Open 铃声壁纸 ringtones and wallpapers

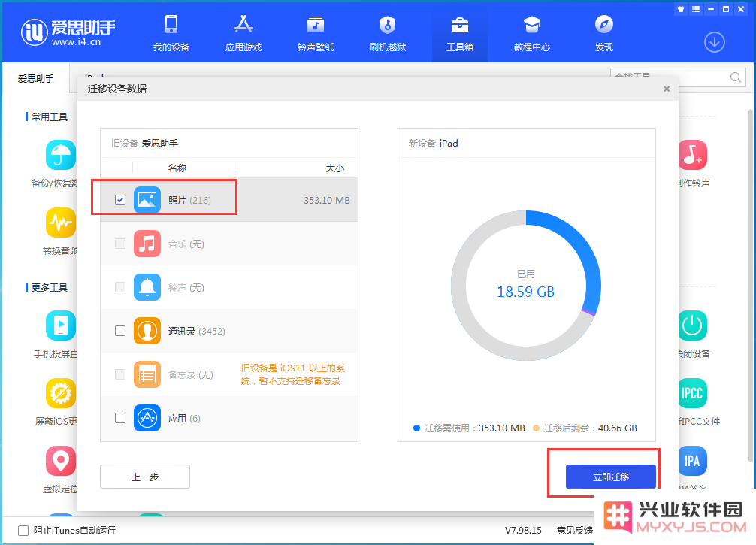(316, 33)
